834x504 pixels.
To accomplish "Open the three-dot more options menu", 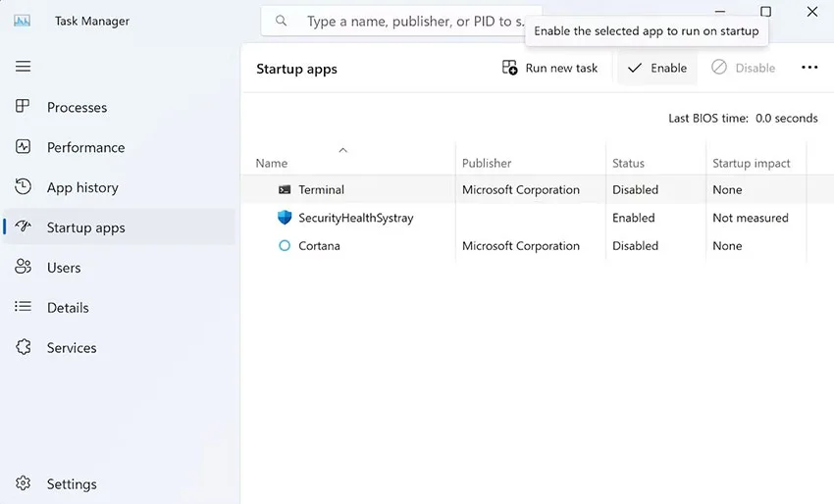I will coord(809,68).
